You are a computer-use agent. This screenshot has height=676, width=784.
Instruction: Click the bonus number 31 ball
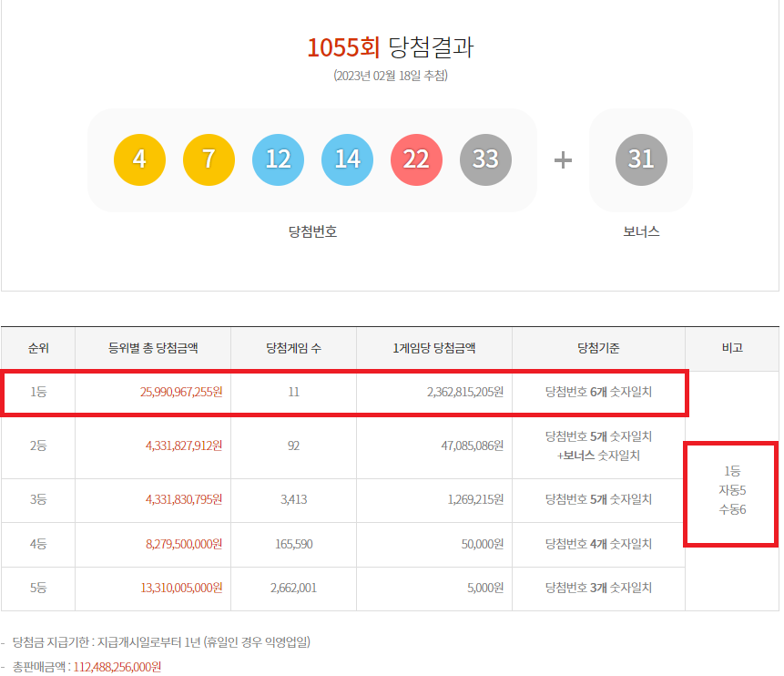point(642,159)
